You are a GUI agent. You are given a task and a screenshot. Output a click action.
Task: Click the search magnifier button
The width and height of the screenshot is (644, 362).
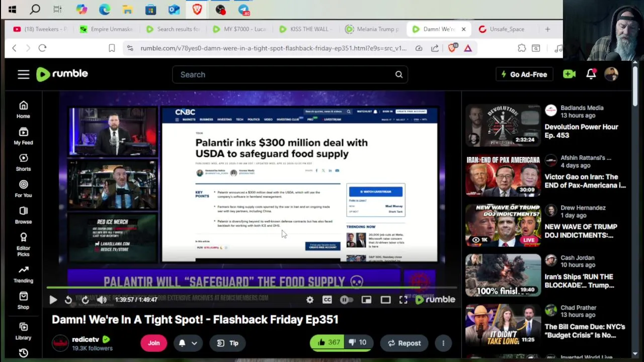click(x=398, y=74)
